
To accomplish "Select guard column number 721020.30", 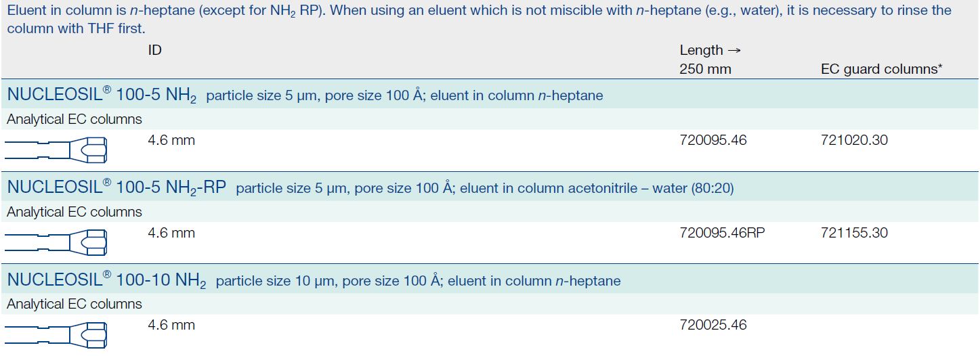I will pyautogui.click(x=854, y=141).
